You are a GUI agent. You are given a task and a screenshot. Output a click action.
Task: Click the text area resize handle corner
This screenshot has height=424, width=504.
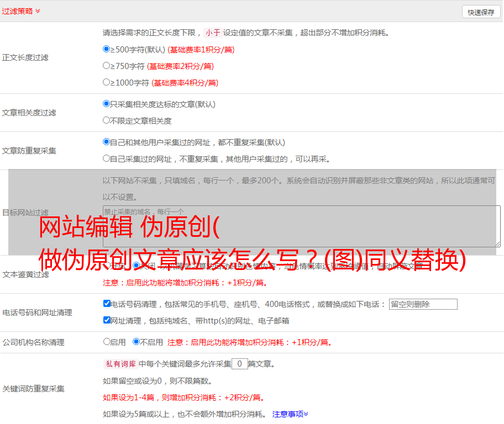[x=497, y=243]
